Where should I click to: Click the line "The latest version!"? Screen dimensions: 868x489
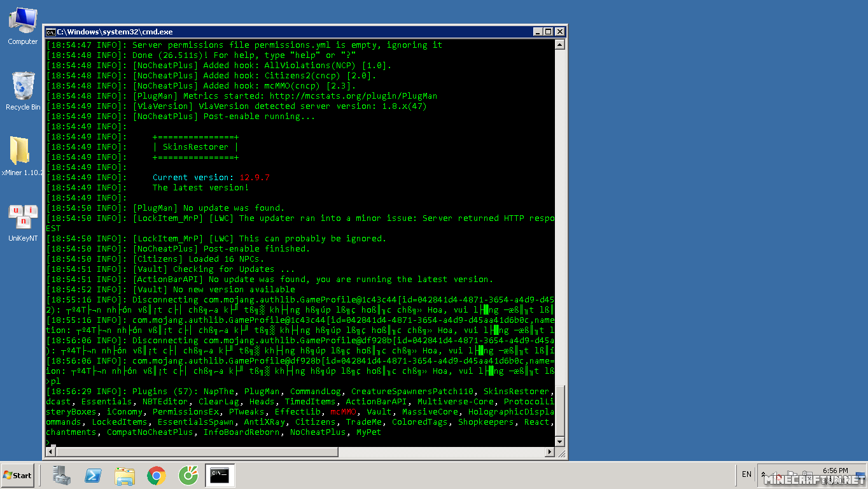click(201, 188)
